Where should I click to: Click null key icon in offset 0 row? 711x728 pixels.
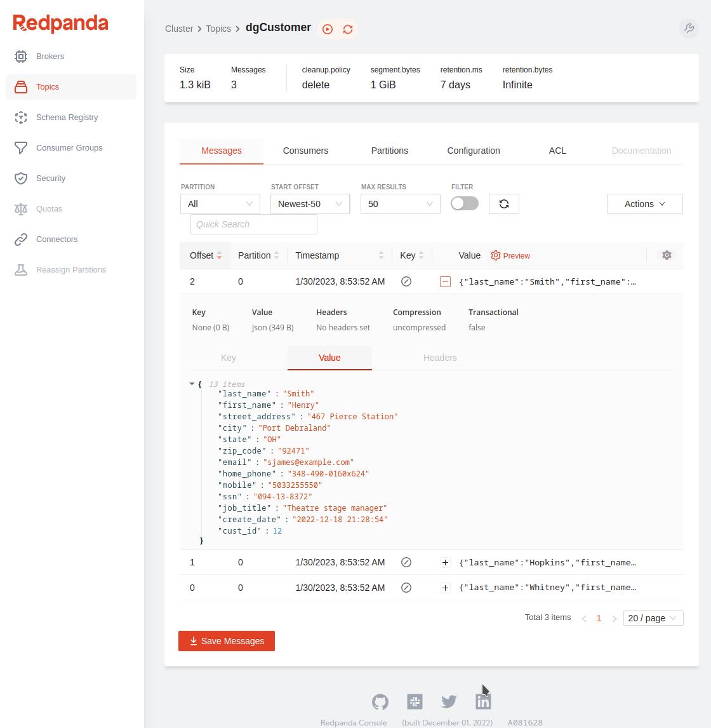coord(406,588)
